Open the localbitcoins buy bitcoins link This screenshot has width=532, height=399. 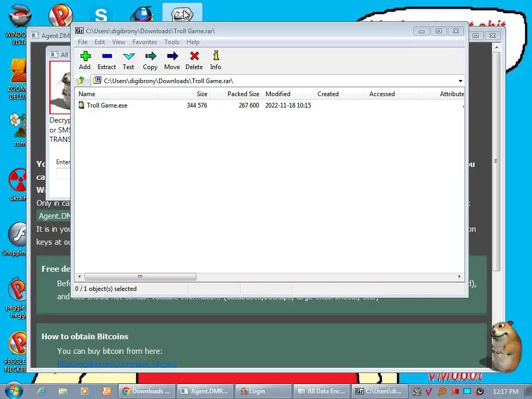pos(117,364)
